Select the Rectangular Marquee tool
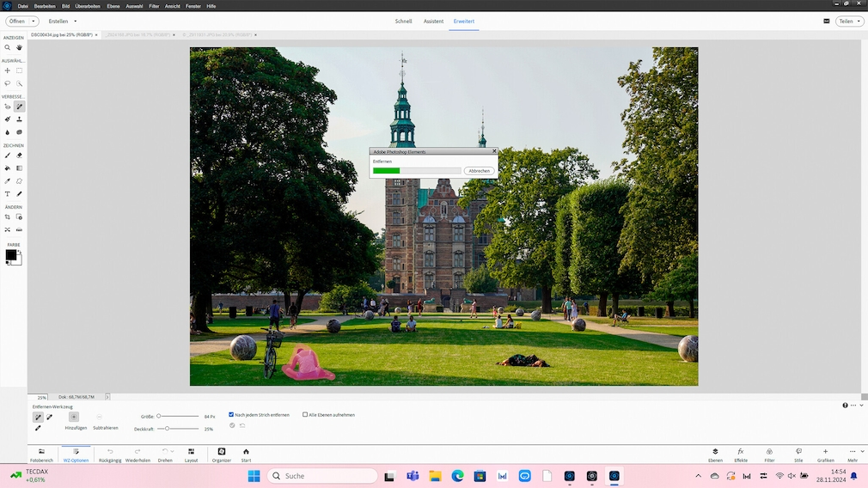This screenshot has height=488, width=868. [x=20, y=70]
